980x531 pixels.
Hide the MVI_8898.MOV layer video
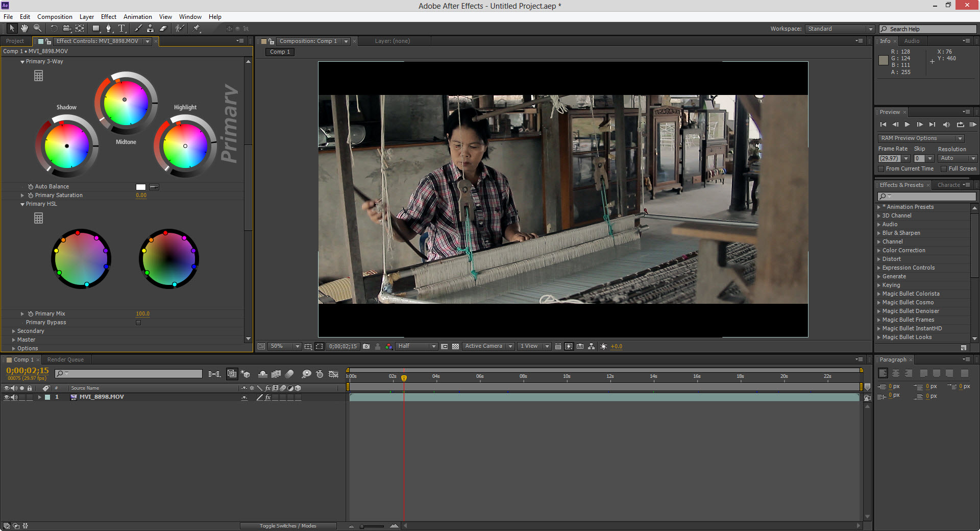pyautogui.click(x=7, y=397)
